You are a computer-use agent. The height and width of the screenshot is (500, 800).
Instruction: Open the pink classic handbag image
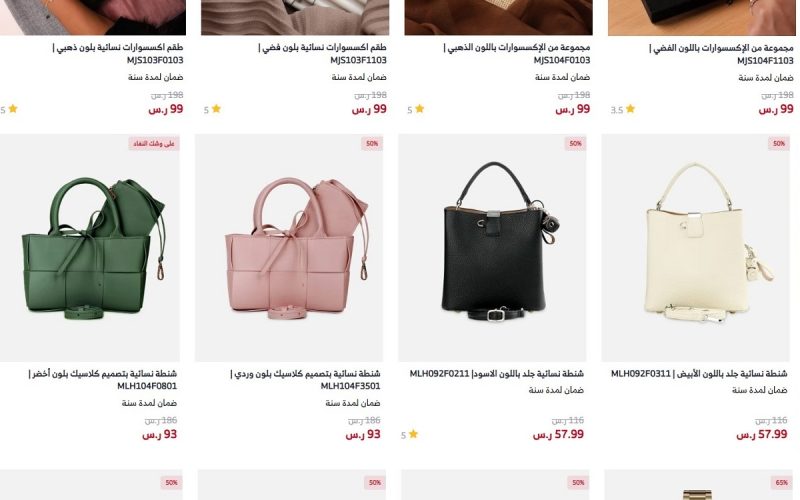coord(289,247)
